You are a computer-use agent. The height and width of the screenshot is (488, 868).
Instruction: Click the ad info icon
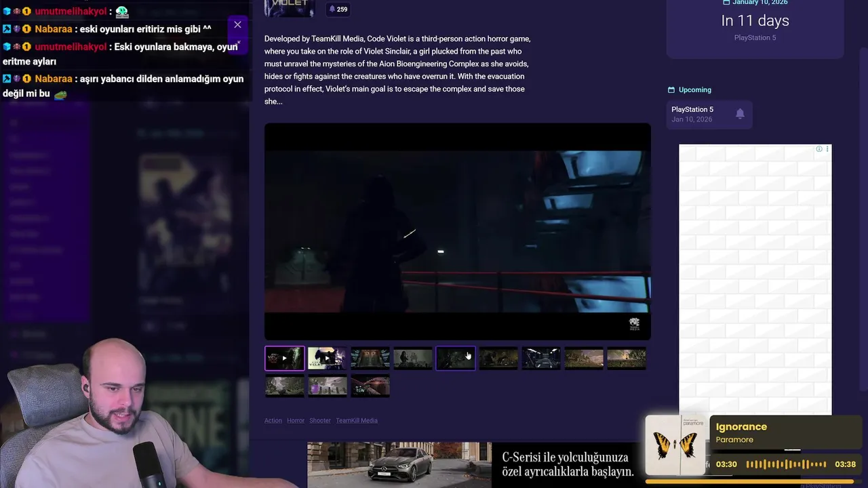tap(819, 149)
